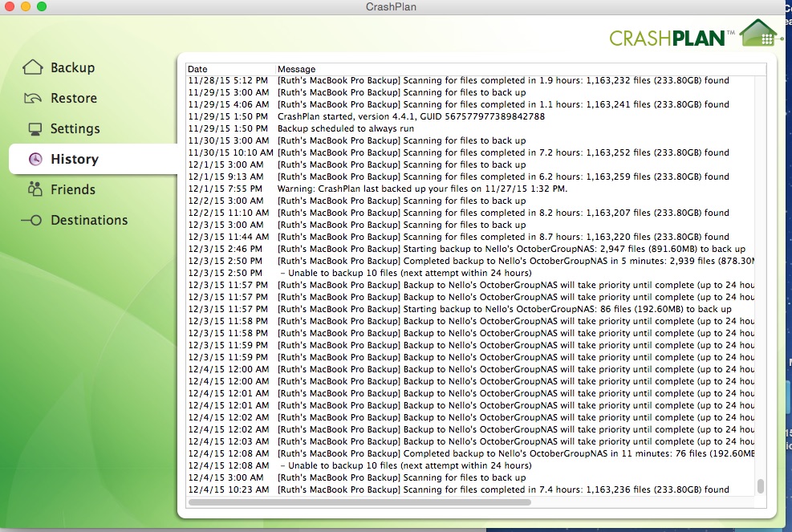792x532 pixels.
Task: Select the 'Completed backup in 11 minutes' row
Action: pos(471,453)
